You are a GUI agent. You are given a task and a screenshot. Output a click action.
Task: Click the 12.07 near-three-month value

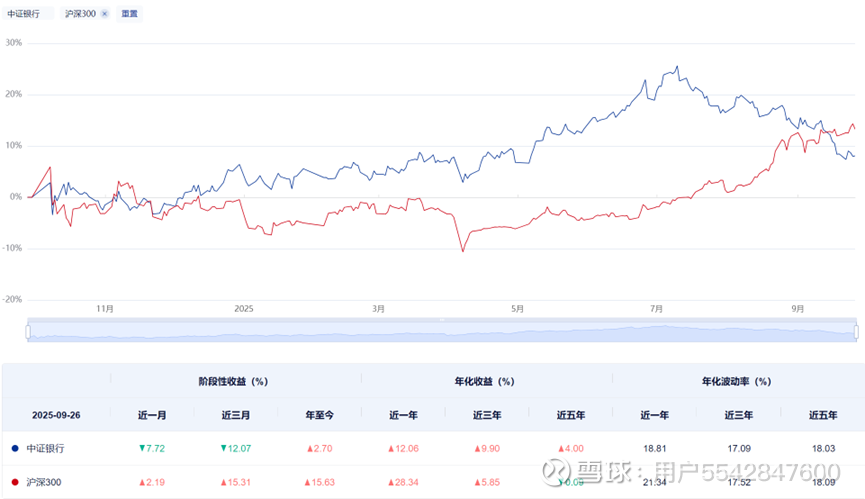coord(236,448)
